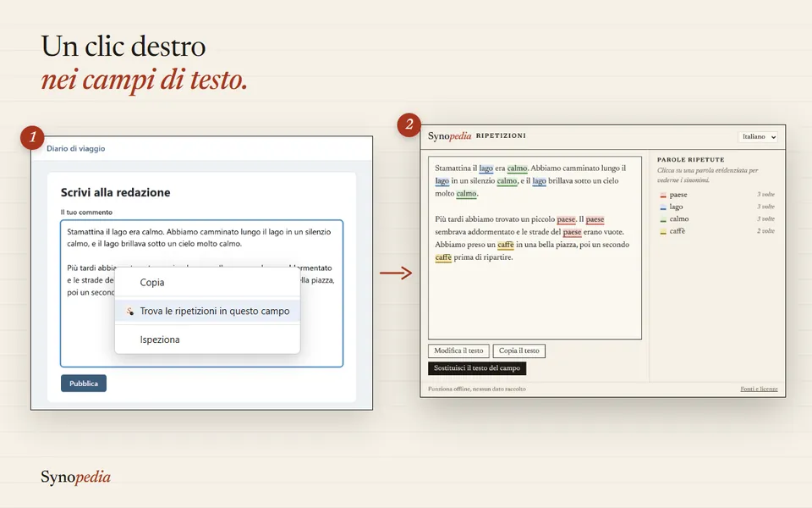Click the Pubblica button

(x=84, y=384)
